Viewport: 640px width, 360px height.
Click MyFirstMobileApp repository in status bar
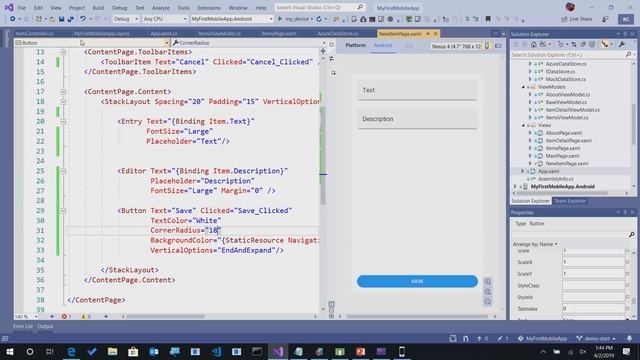pos(542,338)
